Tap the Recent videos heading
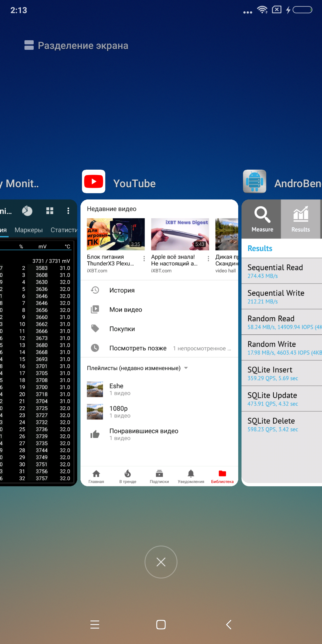Image resolution: width=322 pixels, height=644 pixels. pos(112,209)
